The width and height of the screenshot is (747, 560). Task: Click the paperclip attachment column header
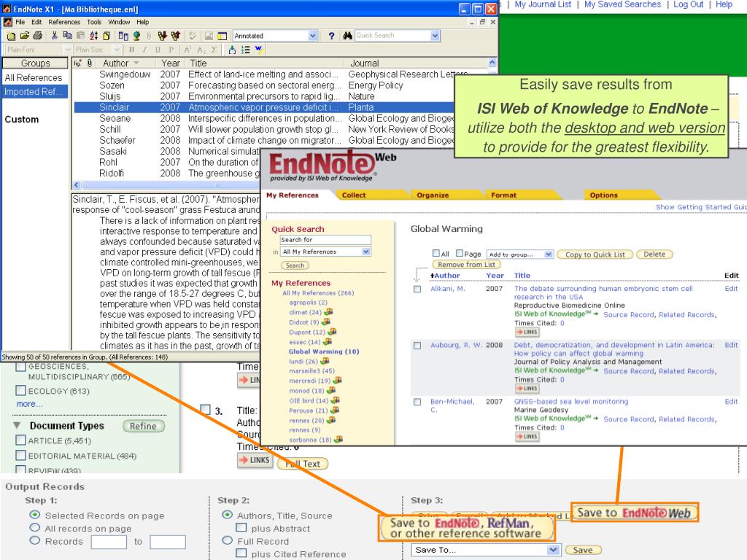pos(89,64)
